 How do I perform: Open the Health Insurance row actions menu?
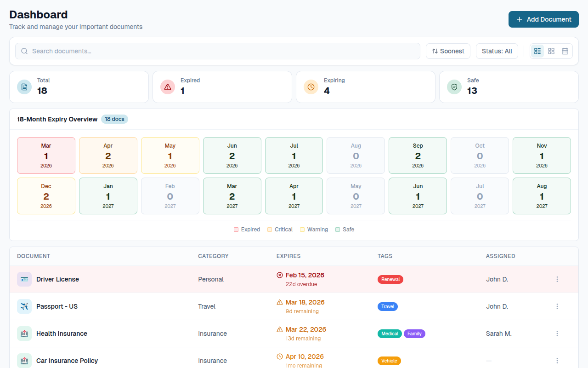tap(557, 333)
